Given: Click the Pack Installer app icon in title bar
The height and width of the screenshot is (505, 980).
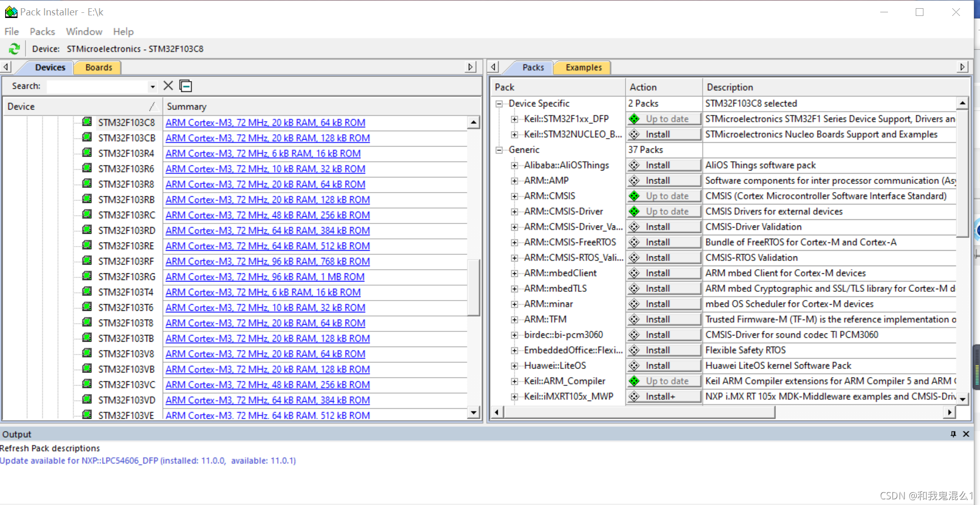Looking at the screenshot, I should 11,12.
